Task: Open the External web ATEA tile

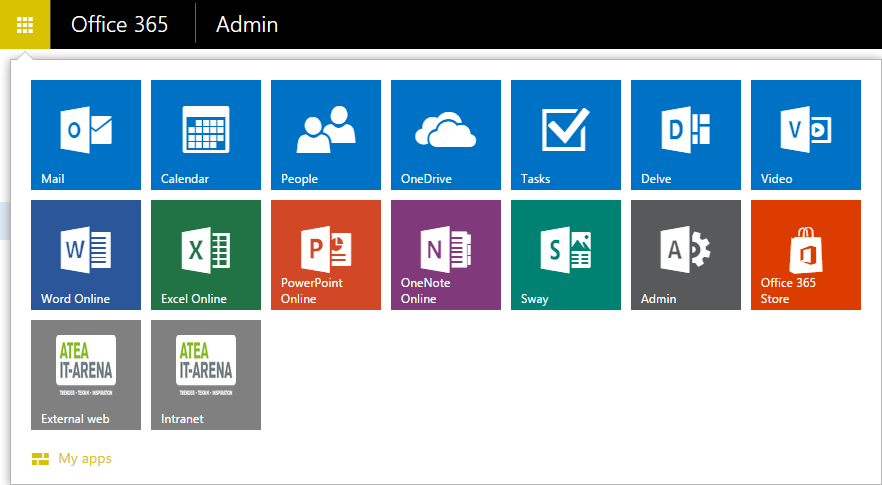Action: (86, 375)
